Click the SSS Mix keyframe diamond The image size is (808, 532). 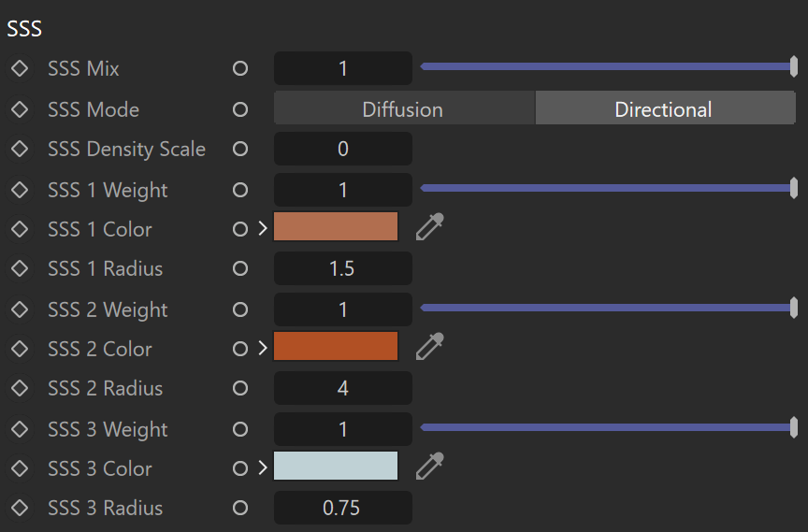pos(20,68)
